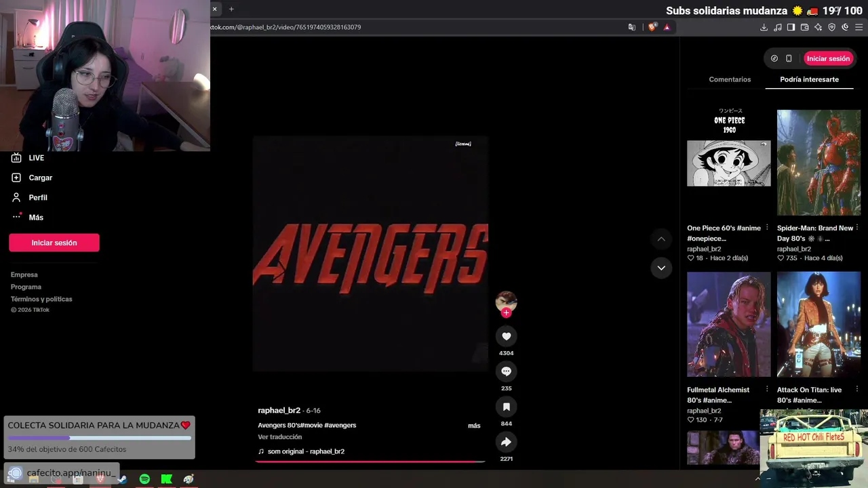Open the One Piece 1960 thumbnail
The image size is (868, 488).
(x=729, y=163)
